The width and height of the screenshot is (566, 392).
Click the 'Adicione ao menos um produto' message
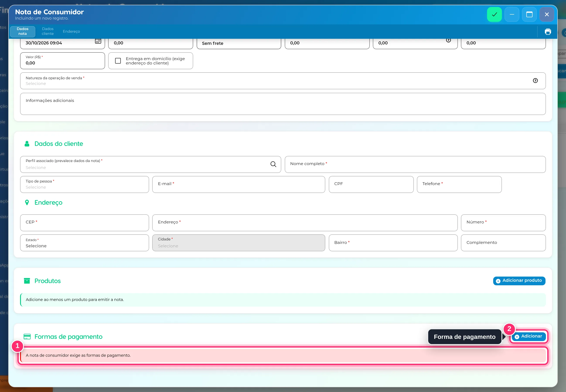point(283,300)
